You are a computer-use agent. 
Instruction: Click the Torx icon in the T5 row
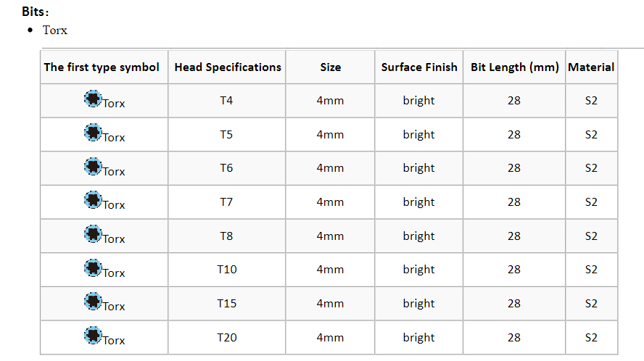point(93,132)
